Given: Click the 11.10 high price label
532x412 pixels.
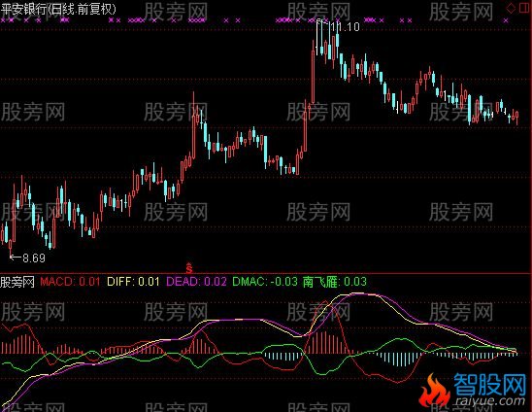Looking at the screenshot, I should (x=345, y=26).
